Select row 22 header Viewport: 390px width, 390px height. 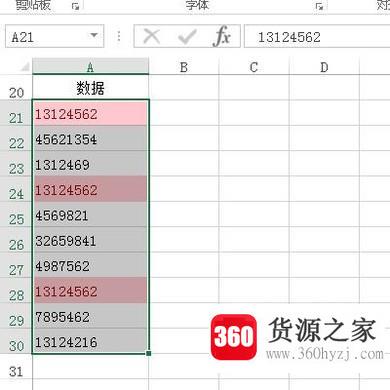point(16,138)
